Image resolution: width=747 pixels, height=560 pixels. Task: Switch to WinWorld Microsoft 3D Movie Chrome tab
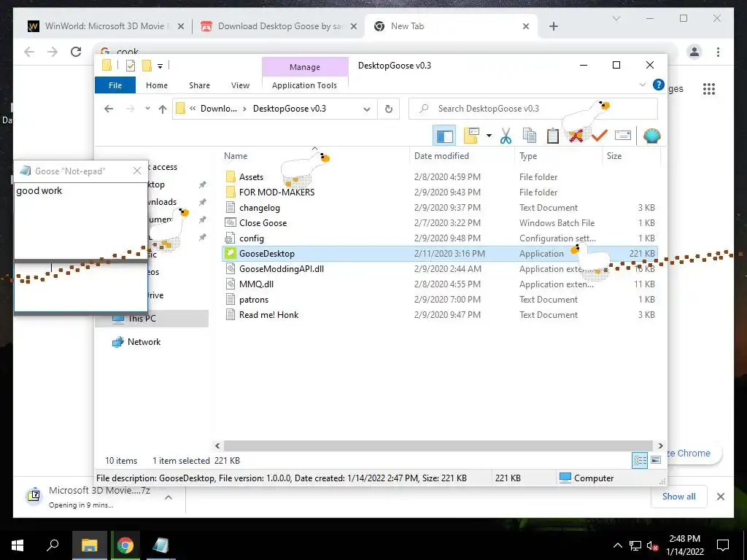(106, 26)
